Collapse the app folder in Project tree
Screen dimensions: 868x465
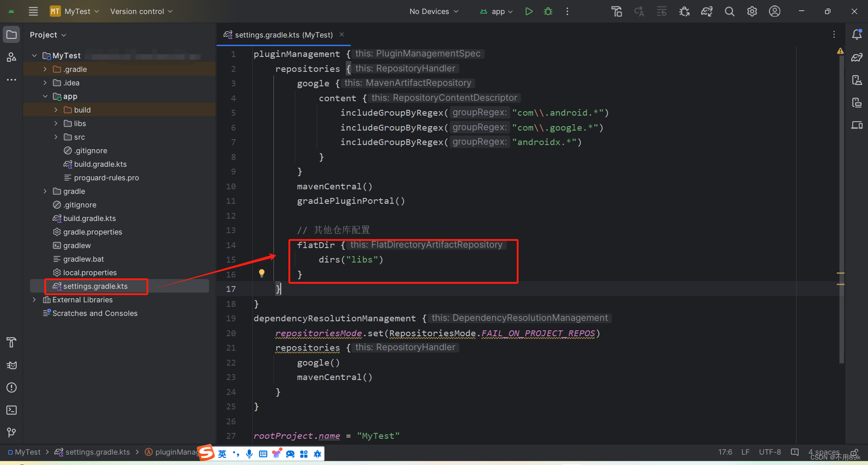point(45,96)
